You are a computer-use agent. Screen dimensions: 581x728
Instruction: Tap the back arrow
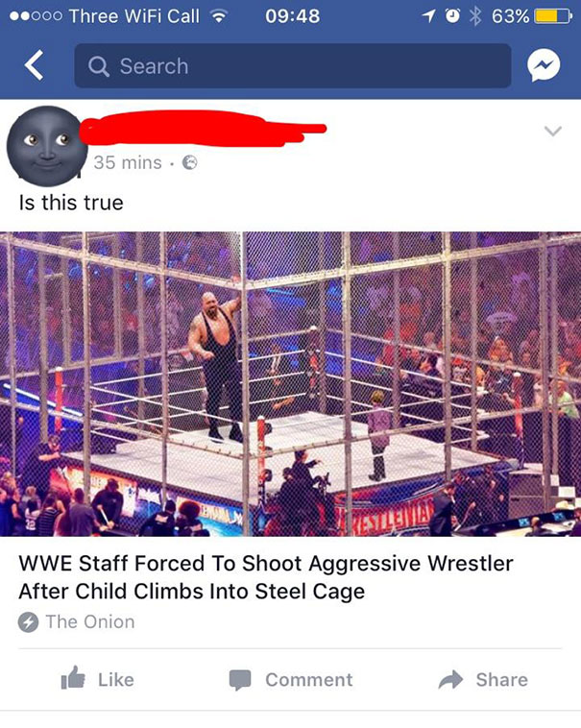pos(35,65)
